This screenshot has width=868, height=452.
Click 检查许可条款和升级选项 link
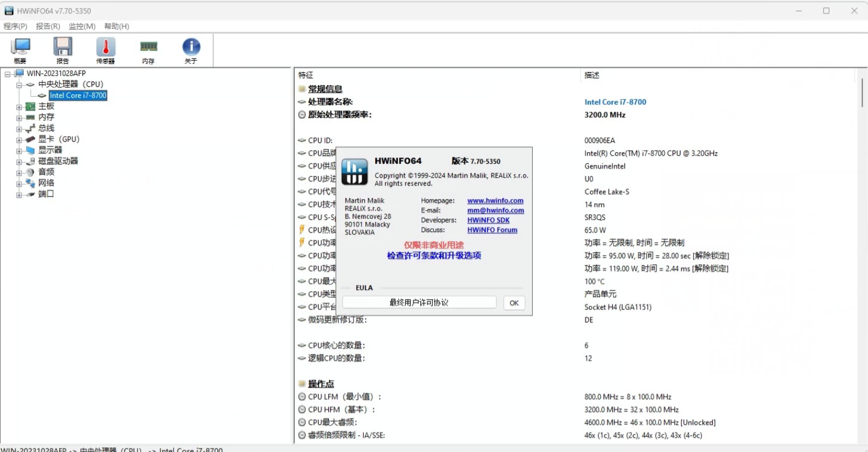pyautogui.click(x=434, y=256)
